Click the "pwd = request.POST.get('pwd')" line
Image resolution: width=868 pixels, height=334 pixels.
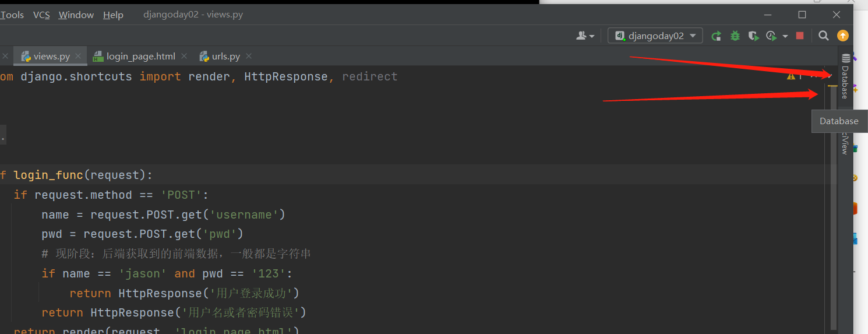143,234
